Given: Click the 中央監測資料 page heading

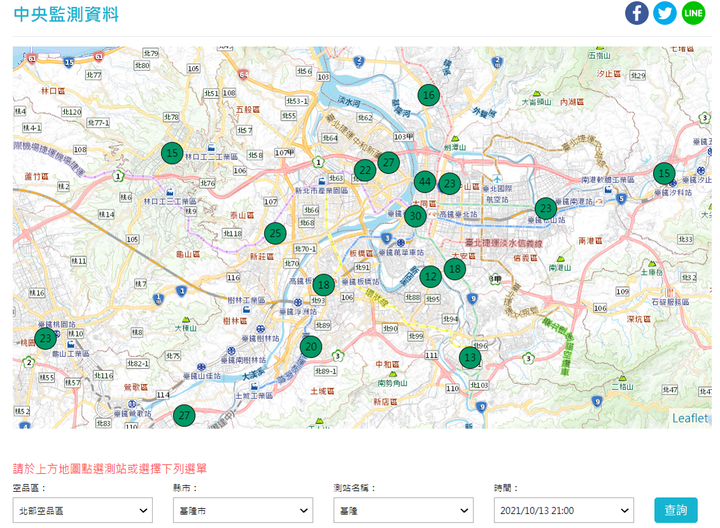Looking at the screenshot, I should (66, 14).
